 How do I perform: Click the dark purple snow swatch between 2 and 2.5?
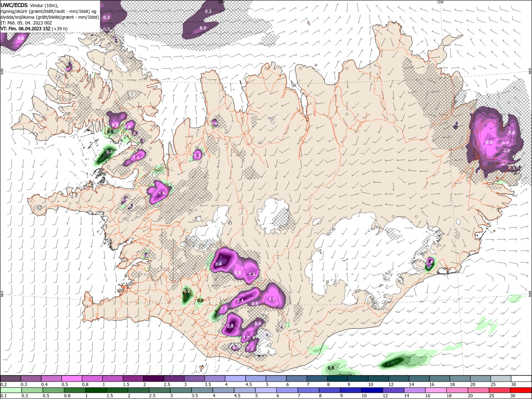pos(154,379)
